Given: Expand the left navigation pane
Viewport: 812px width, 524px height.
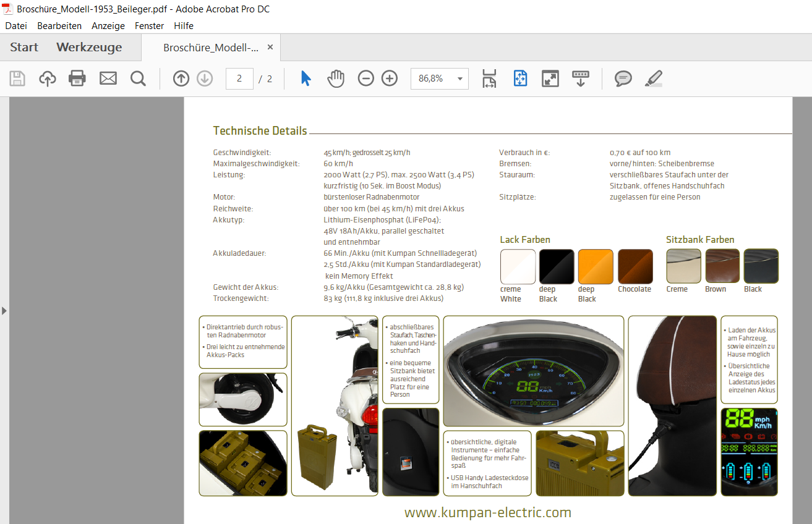Looking at the screenshot, I should tap(4, 310).
